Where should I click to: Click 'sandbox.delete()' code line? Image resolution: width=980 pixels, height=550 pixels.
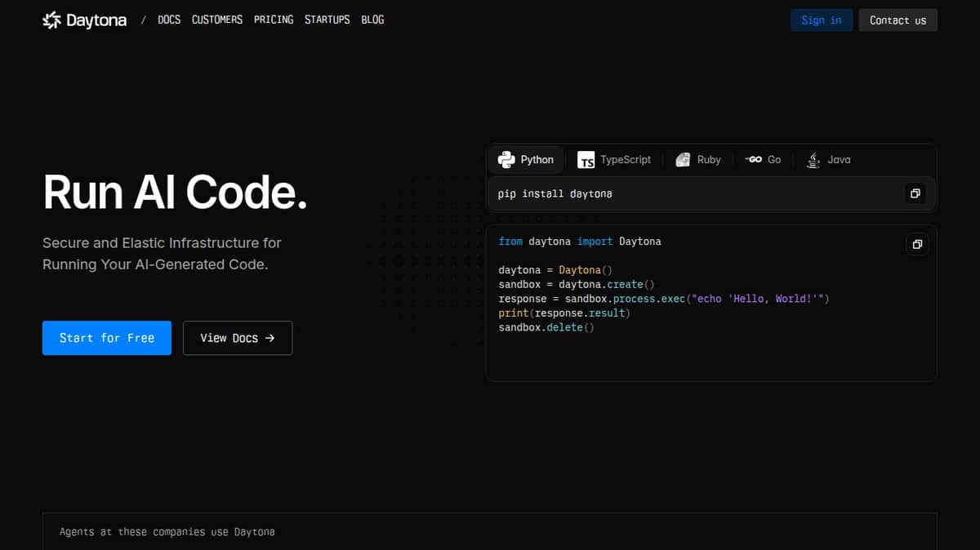(x=546, y=327)
